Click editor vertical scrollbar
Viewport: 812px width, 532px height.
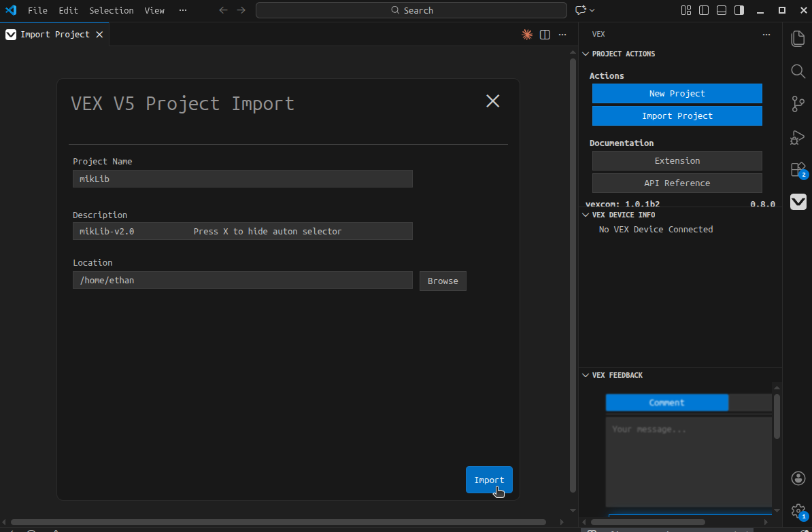(573, 274)
